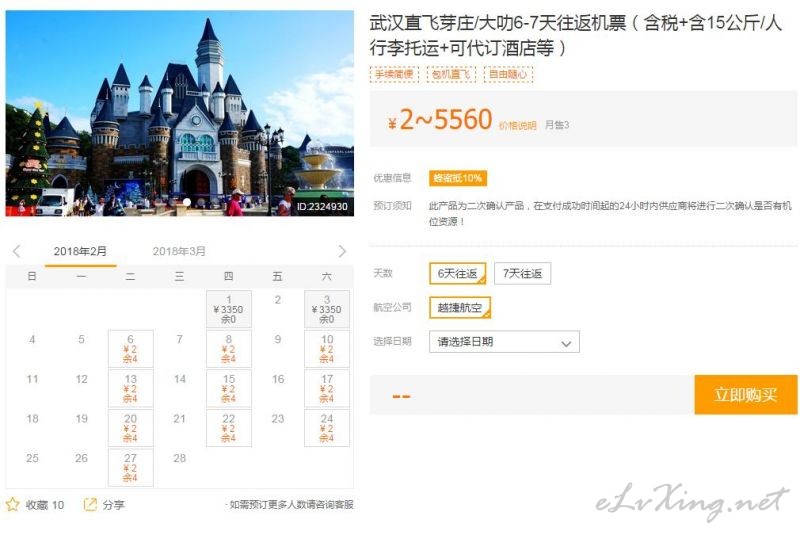
Task: Switch to the 2018年3月 calendar tab
Action: pos(179,251)
